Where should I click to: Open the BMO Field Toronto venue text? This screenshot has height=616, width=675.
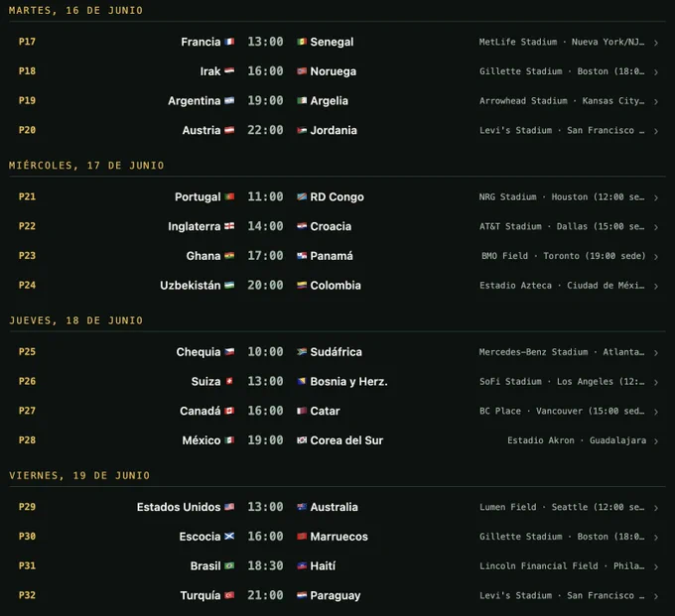point(564,256)
